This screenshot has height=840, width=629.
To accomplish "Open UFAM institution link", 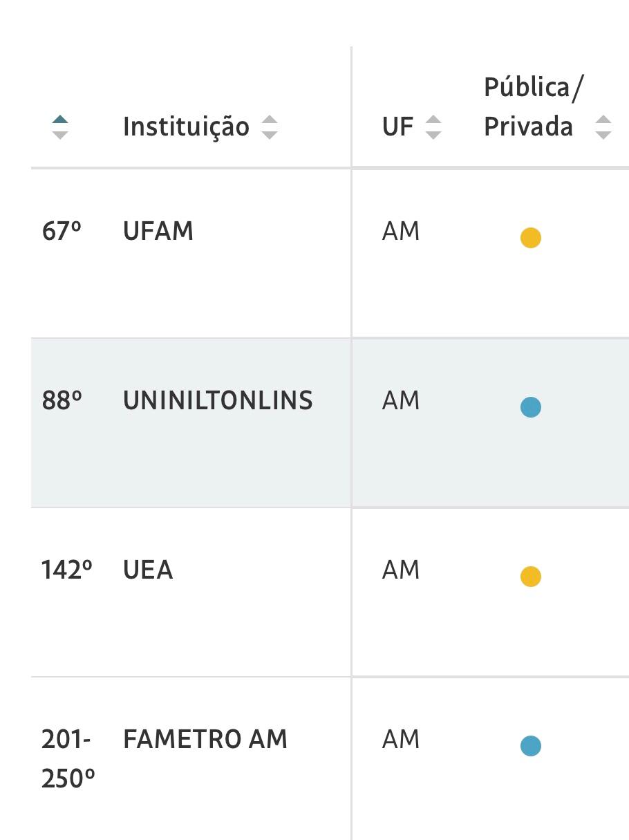I will [158, 232].
